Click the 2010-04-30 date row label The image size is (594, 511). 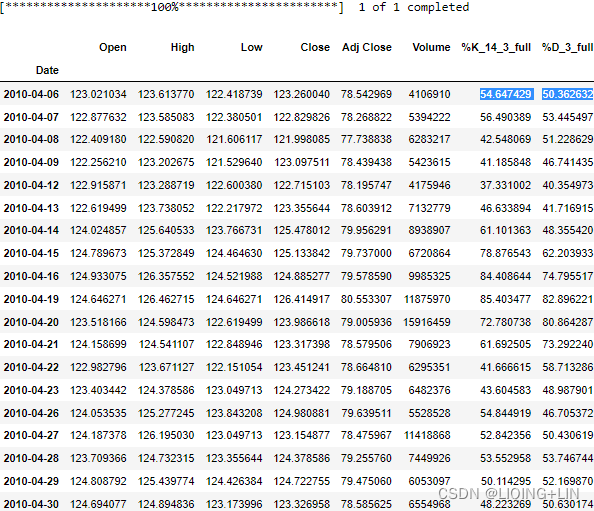point(31,504)
